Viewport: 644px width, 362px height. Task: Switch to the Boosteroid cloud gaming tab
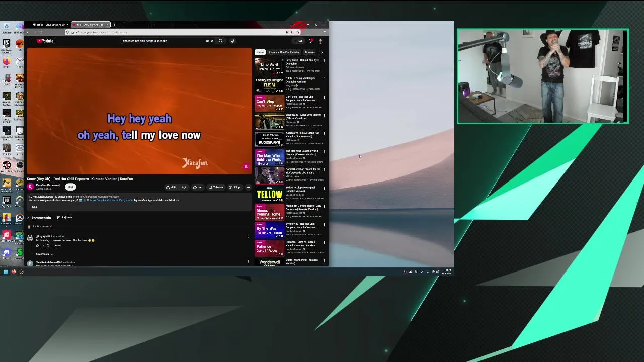click(x=49, y=24)
